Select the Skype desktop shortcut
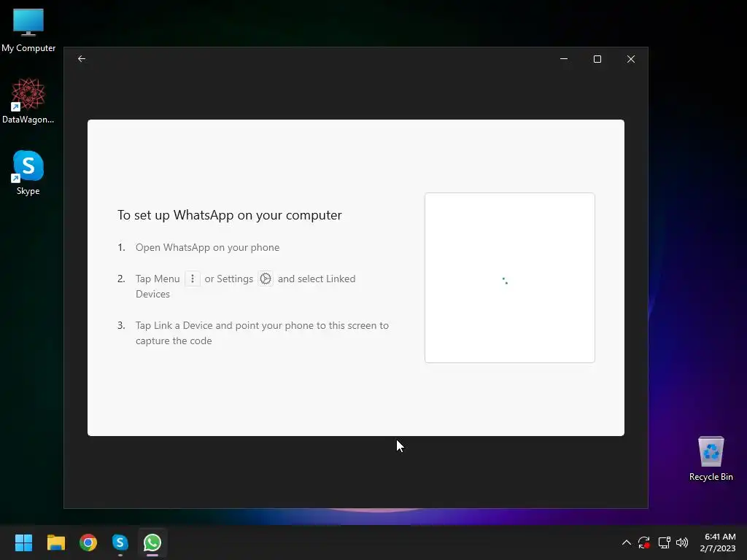747x560 pixels. tap(28, 173)
